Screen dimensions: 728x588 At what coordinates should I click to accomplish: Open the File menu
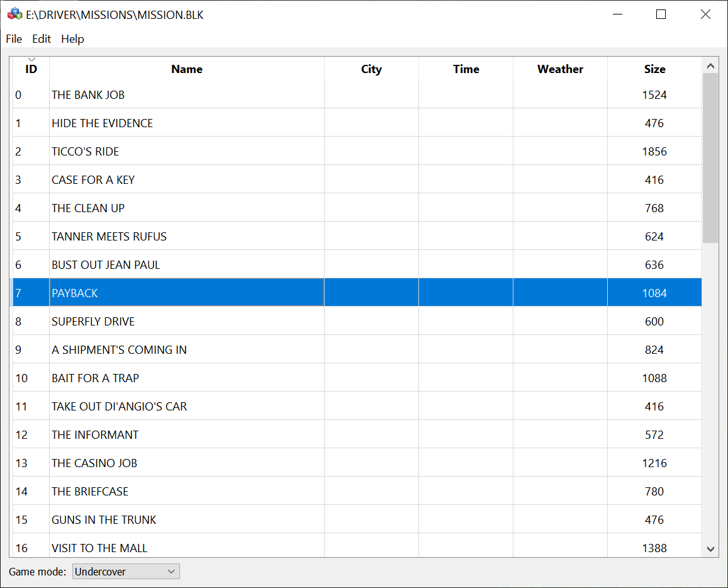(x=13, y=39)
